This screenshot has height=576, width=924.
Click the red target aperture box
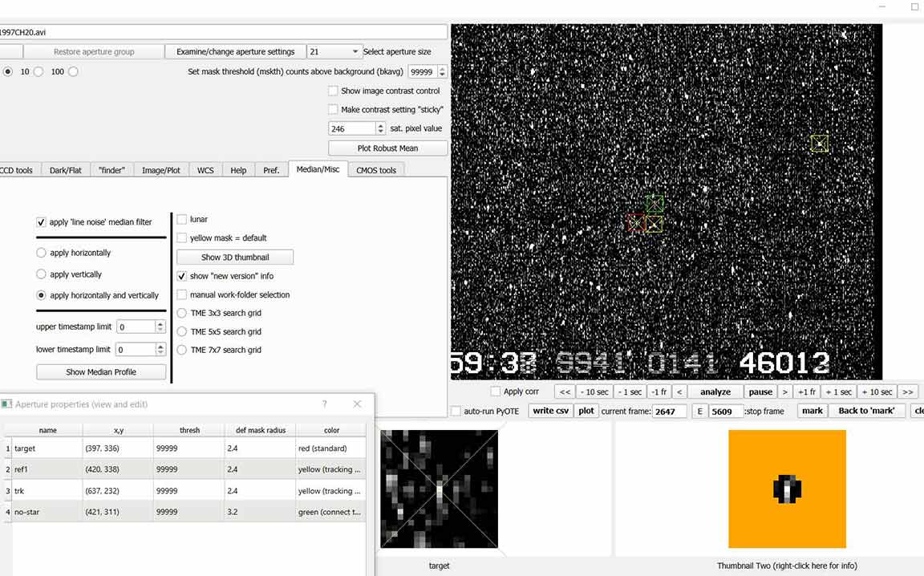tap(636, 223)
